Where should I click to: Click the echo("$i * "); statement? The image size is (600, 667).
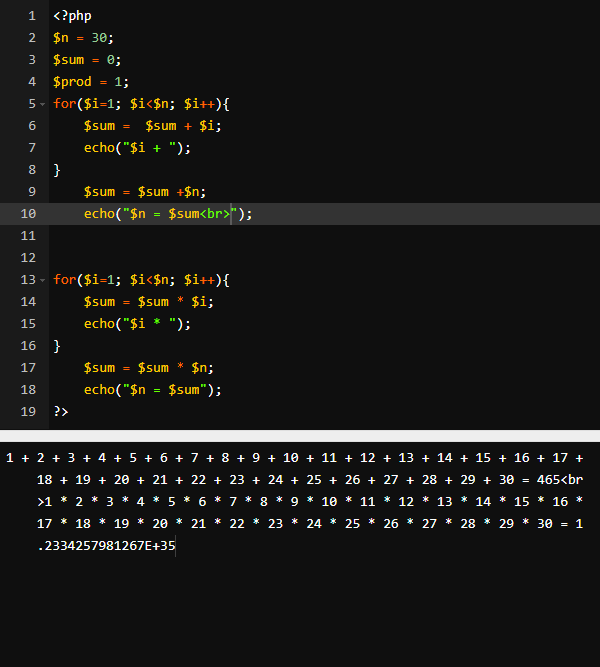point(137,324)
